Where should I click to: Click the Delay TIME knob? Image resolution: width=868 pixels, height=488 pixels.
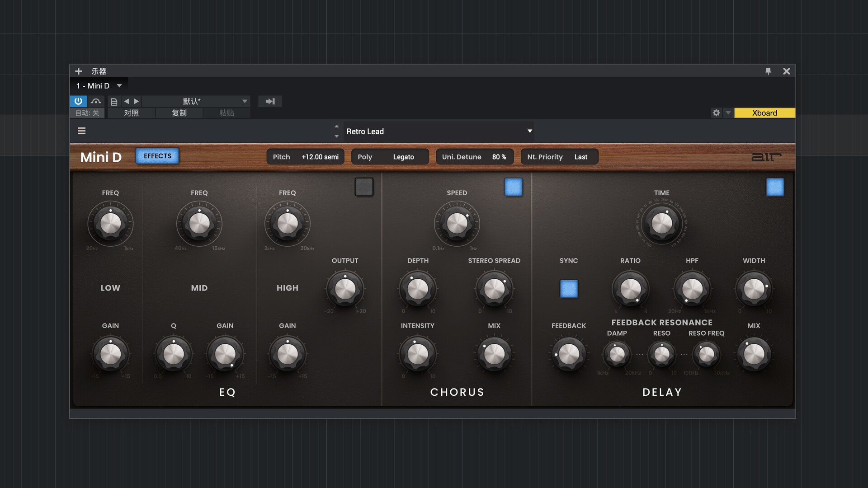pyautogui.click(x=661, y=223)
